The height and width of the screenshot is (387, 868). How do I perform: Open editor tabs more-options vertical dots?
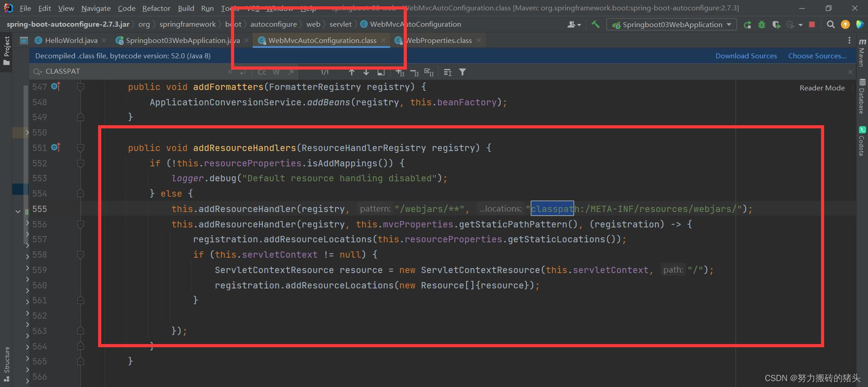[x=849, y=41]
